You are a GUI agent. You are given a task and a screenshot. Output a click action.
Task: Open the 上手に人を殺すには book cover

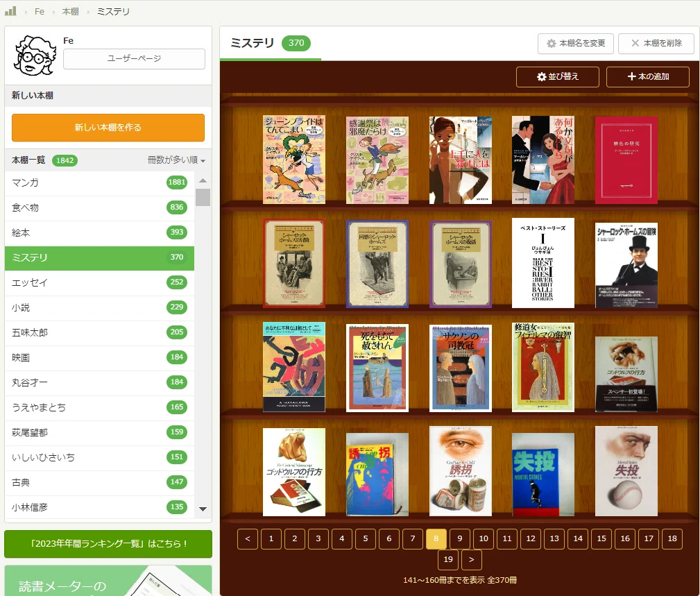[x=460, y=160]
